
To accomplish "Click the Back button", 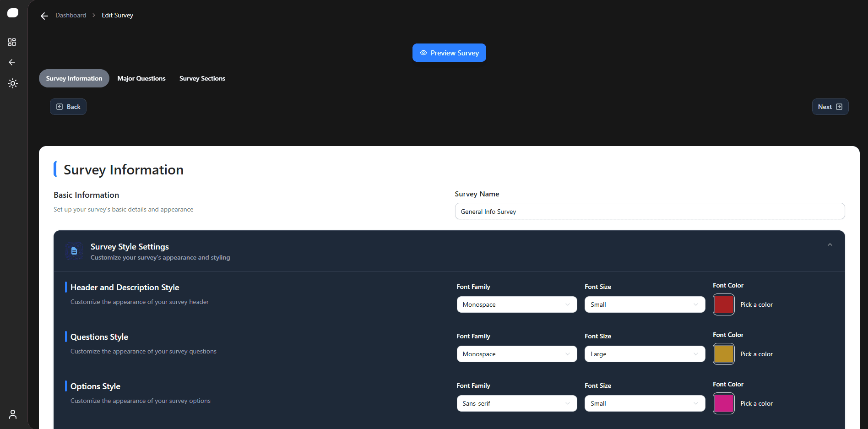I will (68, 107).
